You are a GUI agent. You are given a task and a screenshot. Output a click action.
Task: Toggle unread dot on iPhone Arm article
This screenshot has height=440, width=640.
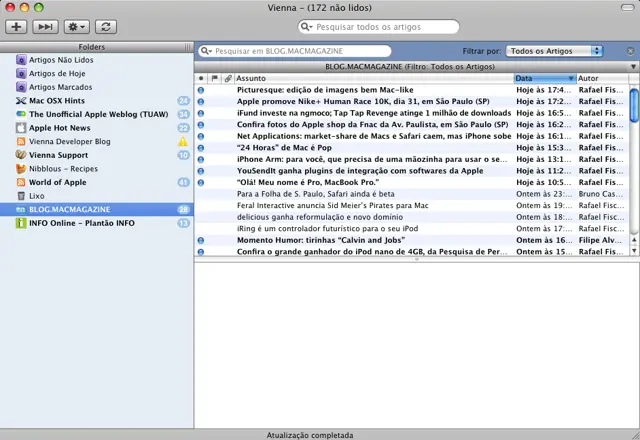click(201, 160)
